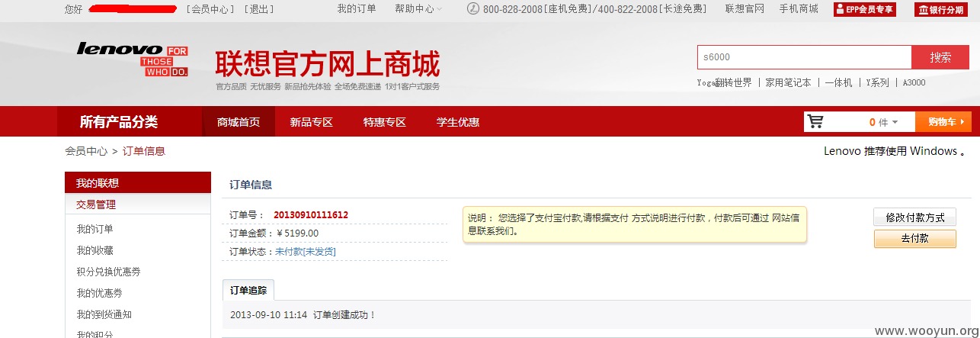Click 会员中心 in the breadcrumb

tap(86, 151)
